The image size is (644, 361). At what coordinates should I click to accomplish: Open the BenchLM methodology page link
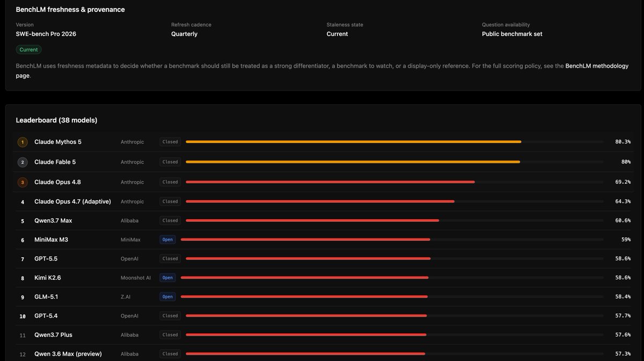[x=597, y=66]
